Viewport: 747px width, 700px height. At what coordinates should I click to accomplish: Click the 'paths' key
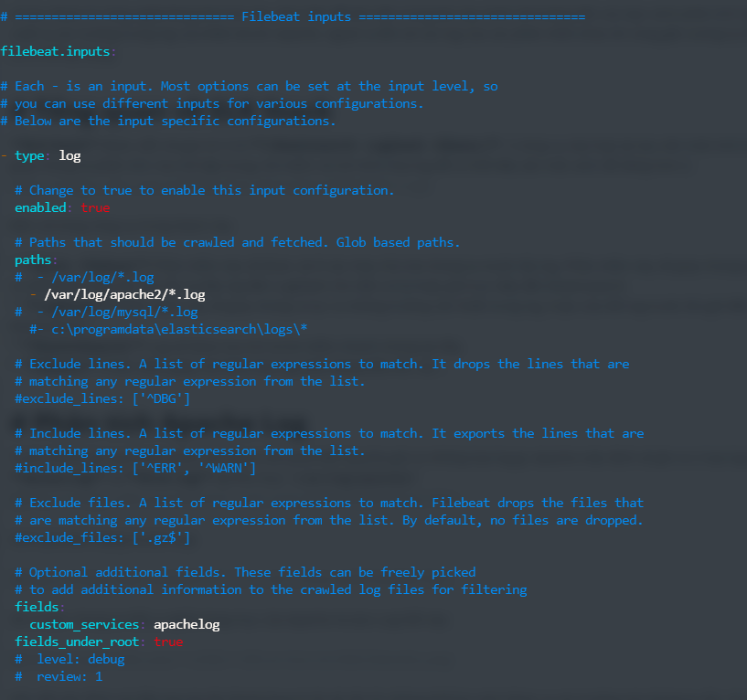tap(33, 260)
